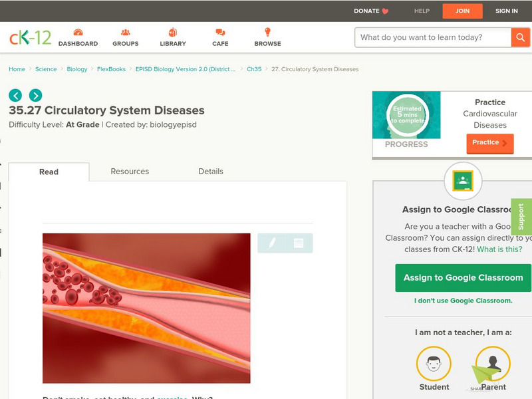The height and width of the screenshot is (399, 532).
Task: Open the Dashboard from the top navigation
Action: [80, 38]
